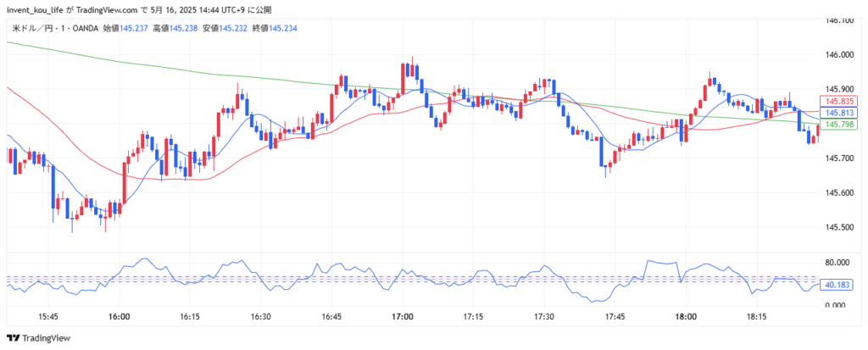
Task: Click the 16:45 time axis label
Action: click(x=331, y=317)
